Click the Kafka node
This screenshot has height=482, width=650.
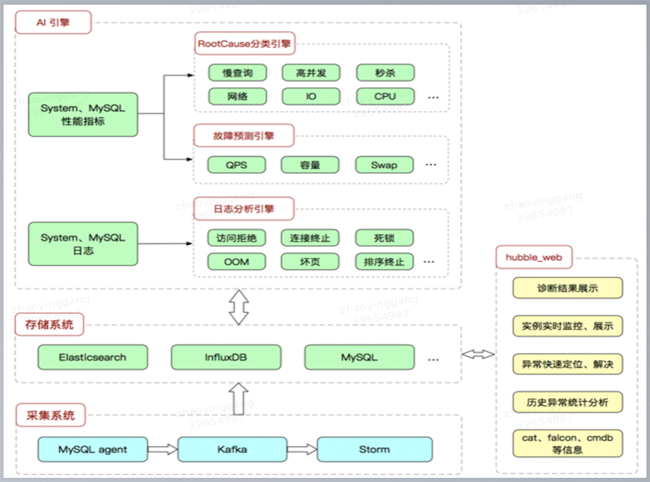pyautogui.click(x=232, y=449)
